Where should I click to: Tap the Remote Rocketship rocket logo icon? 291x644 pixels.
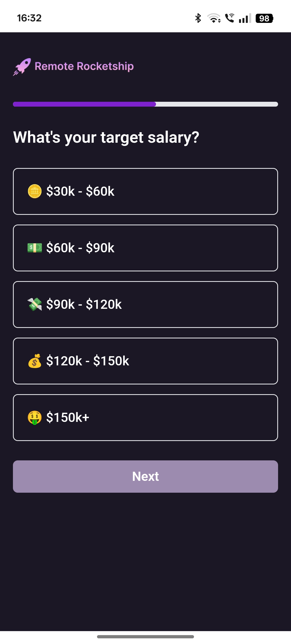22,67
